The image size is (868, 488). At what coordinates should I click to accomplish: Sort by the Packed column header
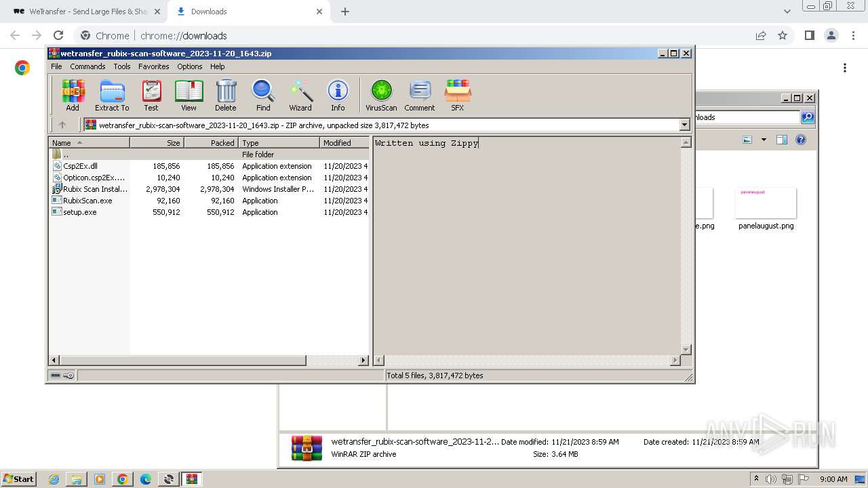(x=211, y=142)
